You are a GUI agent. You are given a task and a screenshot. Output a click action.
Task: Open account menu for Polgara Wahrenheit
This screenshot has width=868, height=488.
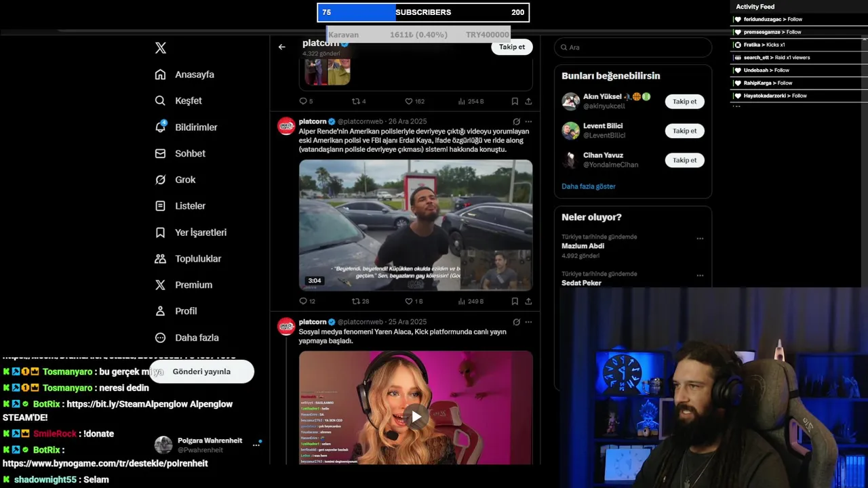(256, 445)
